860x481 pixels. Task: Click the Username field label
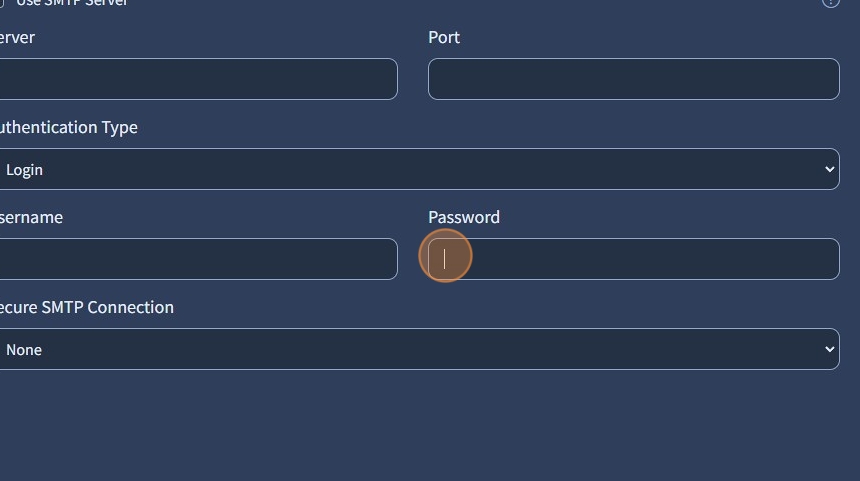click(31, 217)
